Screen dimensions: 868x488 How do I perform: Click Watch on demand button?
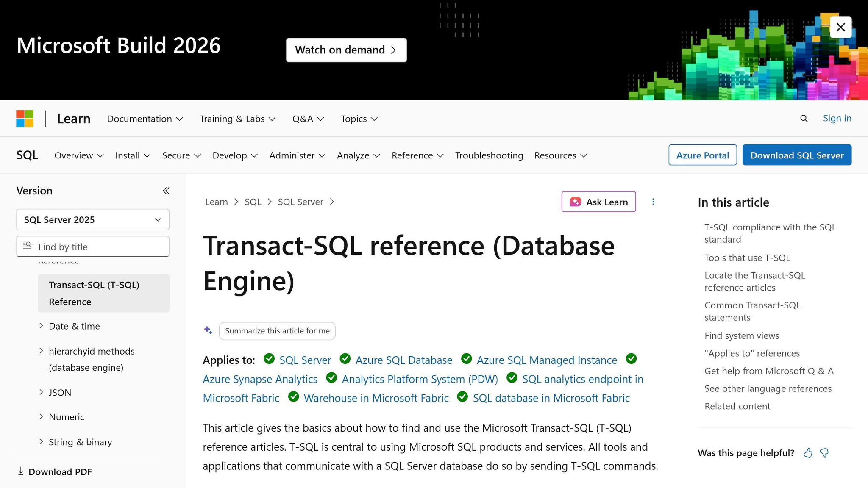[x=346, y=50]
